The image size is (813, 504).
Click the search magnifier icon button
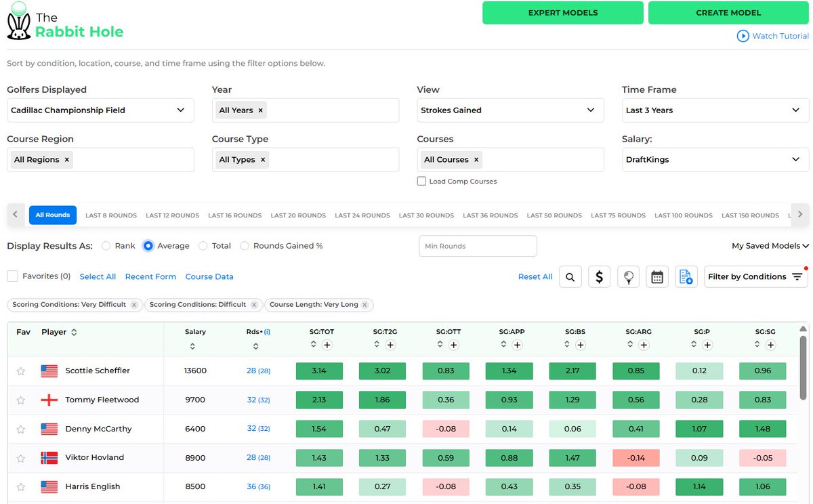(570, 276)
